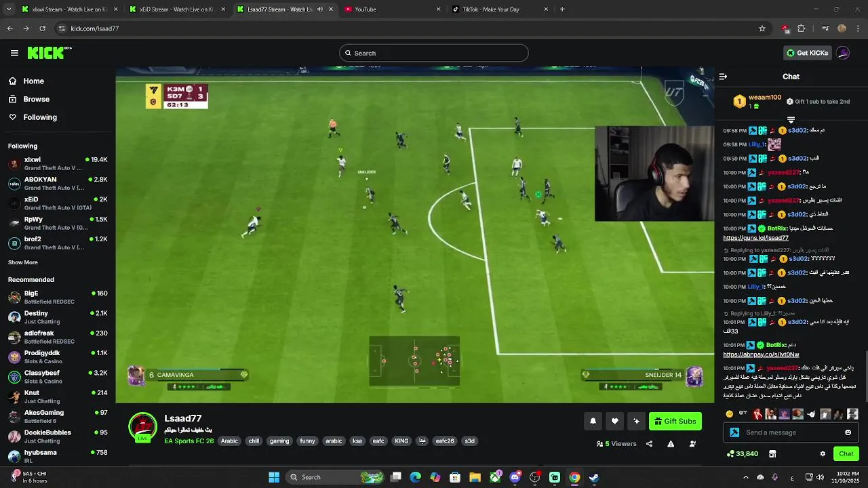Click the Gift Subs button
Viewport: 868px width, 488px height.
pos(675,421)
